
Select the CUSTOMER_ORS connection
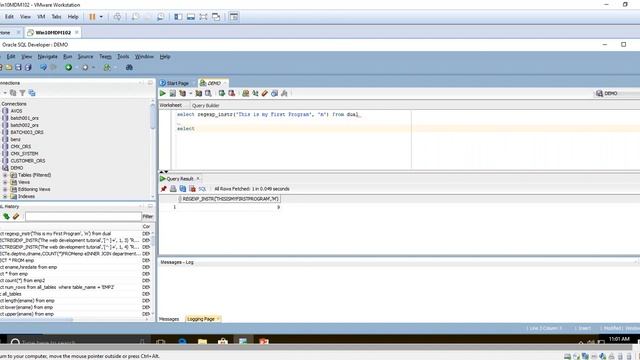[x=27, y=161]
